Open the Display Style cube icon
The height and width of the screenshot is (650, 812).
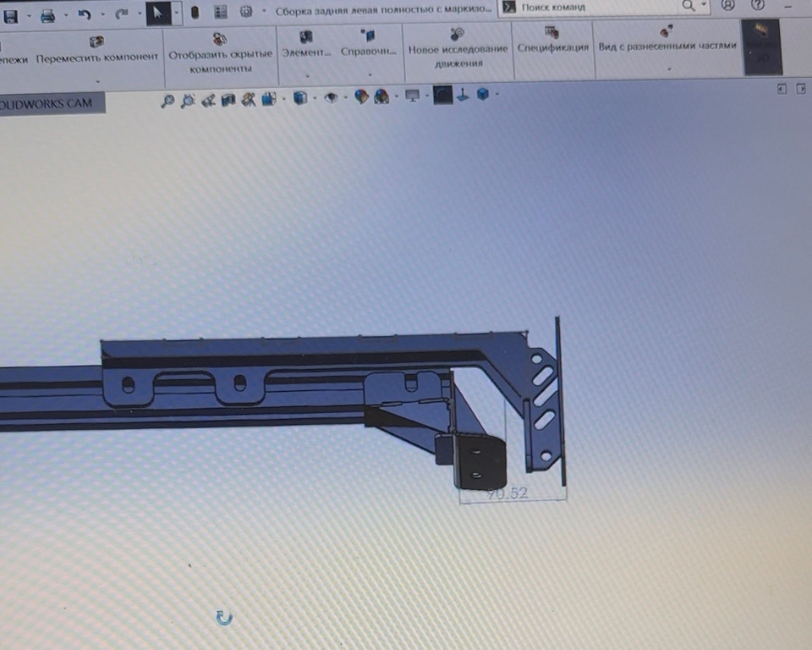[x=300, y=98]
